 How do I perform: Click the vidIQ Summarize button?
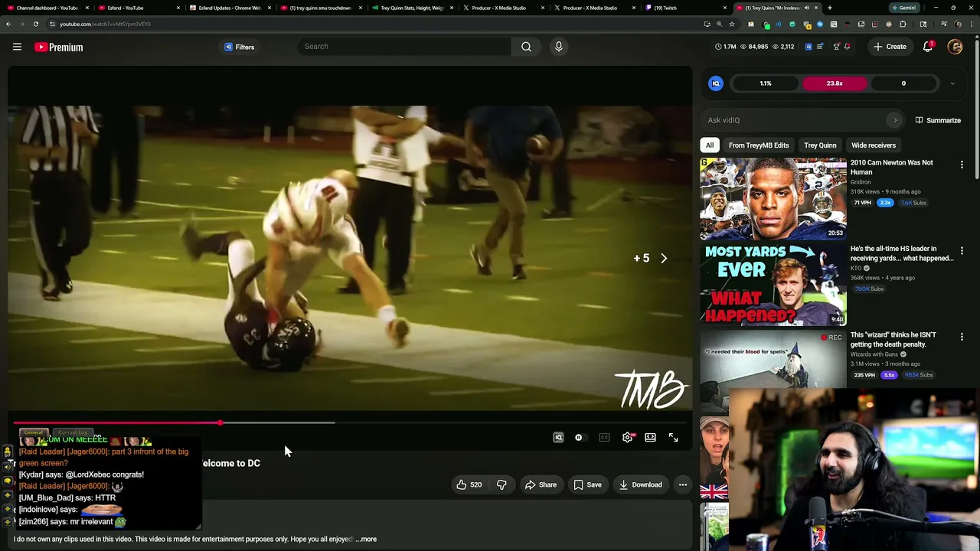point(938,120)
